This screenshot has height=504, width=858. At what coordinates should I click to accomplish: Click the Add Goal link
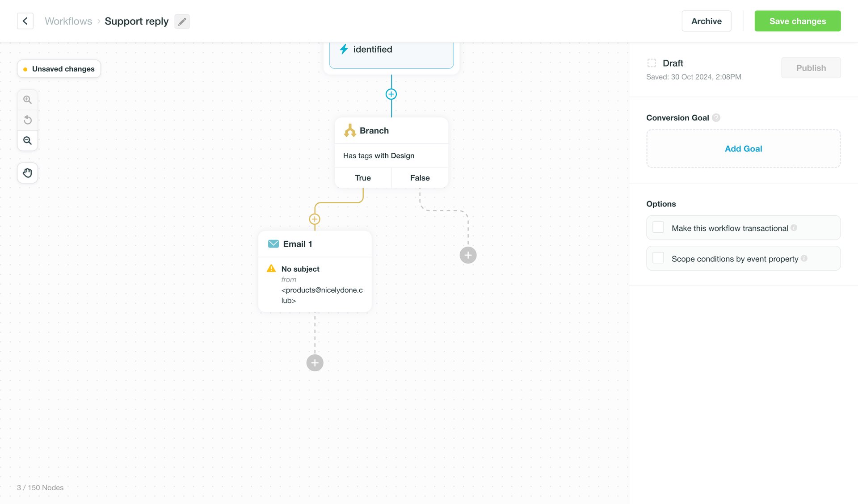743,148
